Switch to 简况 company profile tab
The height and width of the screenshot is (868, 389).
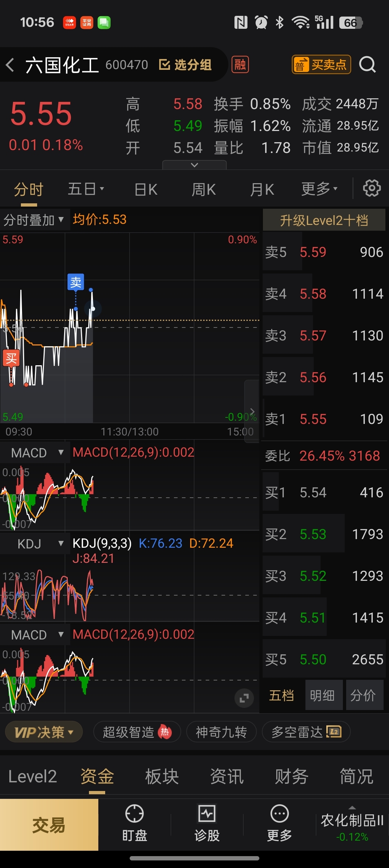pyautogui.click(x=357, y=777)
